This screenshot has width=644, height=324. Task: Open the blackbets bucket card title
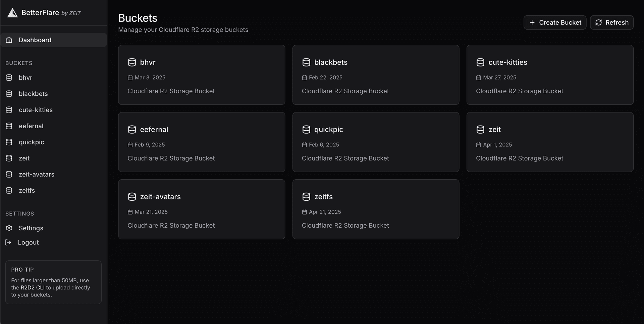tap(331, 62)
